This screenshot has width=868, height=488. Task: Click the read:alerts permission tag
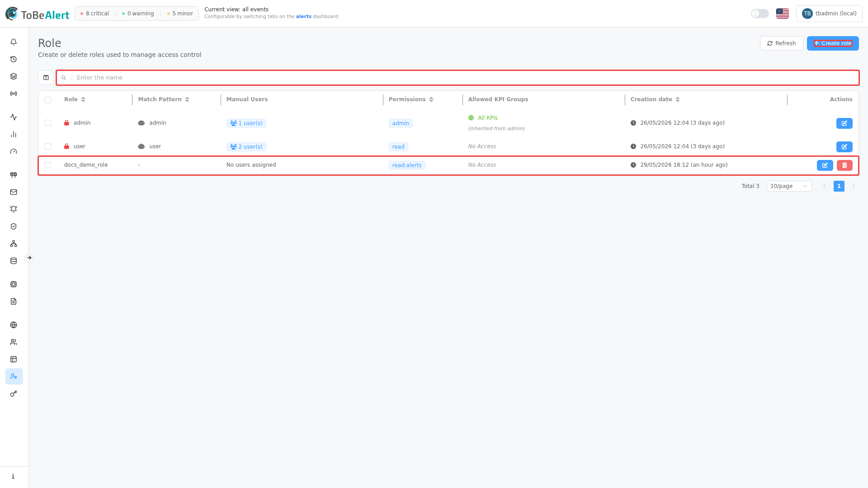(406, 165)
